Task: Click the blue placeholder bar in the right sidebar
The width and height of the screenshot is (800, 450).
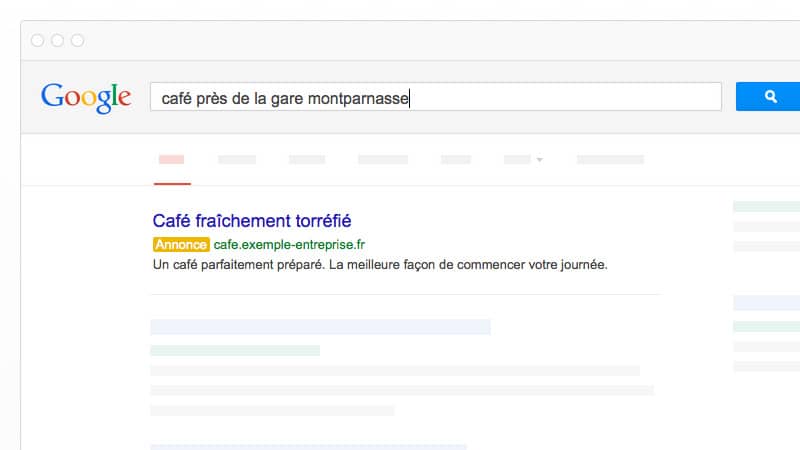Action: click(766, 303)
